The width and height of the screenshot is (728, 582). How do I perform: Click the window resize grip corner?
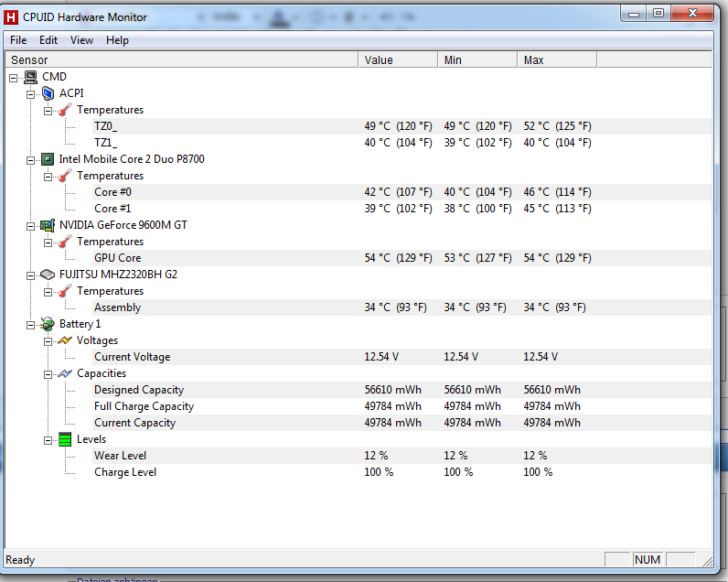pyautogui.click(x=707, y=561)
